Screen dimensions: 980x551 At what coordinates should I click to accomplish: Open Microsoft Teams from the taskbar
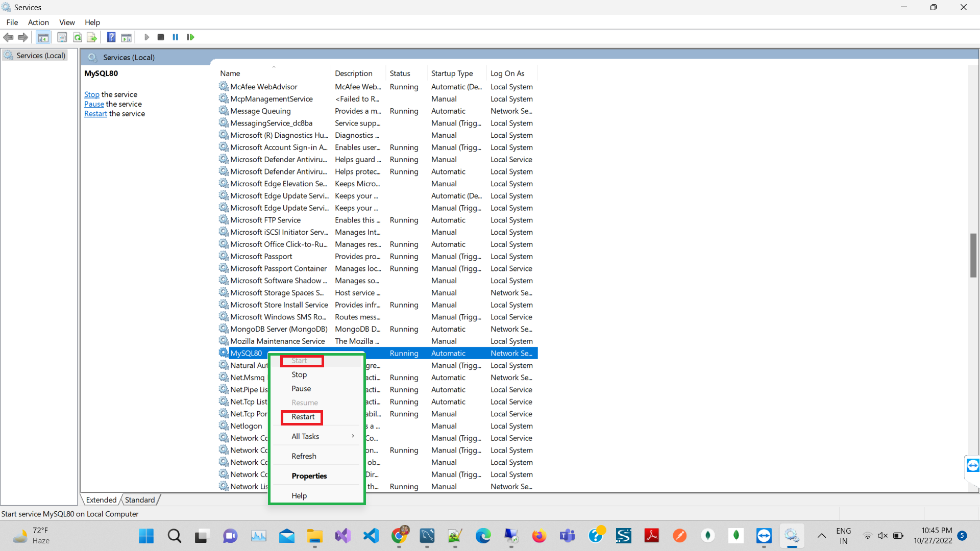(567, 536)
